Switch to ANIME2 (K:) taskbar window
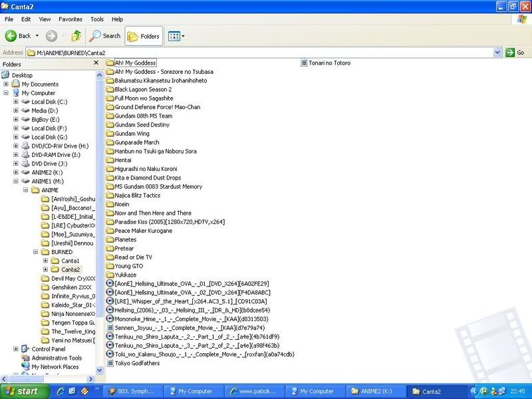The width and height of the screenshot is (532, 399). 376,391
